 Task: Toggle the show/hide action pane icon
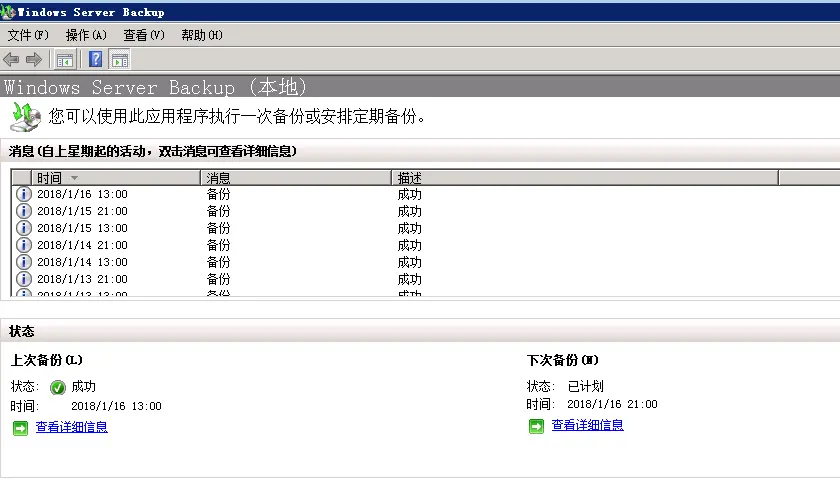(x=119, y=59)
